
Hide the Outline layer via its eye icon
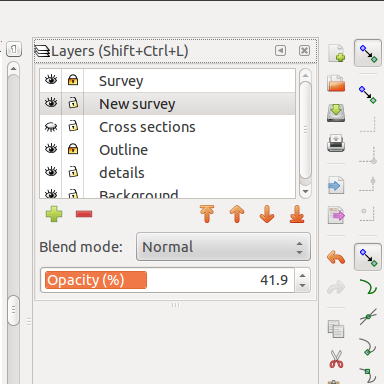coord(51,149)
